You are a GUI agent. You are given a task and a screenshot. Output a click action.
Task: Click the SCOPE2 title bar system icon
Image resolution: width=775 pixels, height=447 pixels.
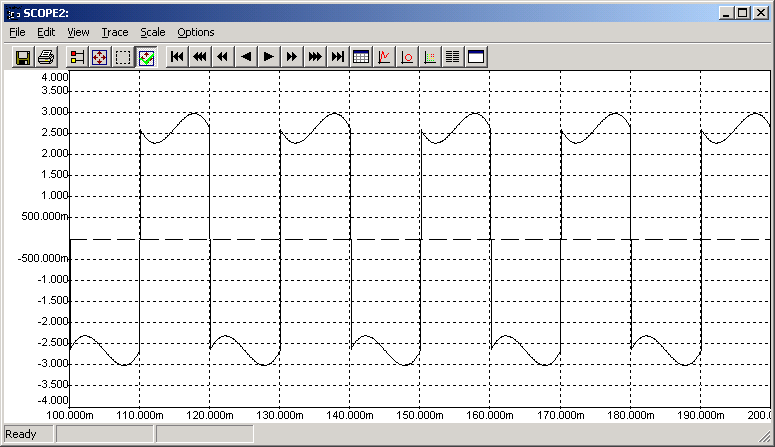point(14,13)
